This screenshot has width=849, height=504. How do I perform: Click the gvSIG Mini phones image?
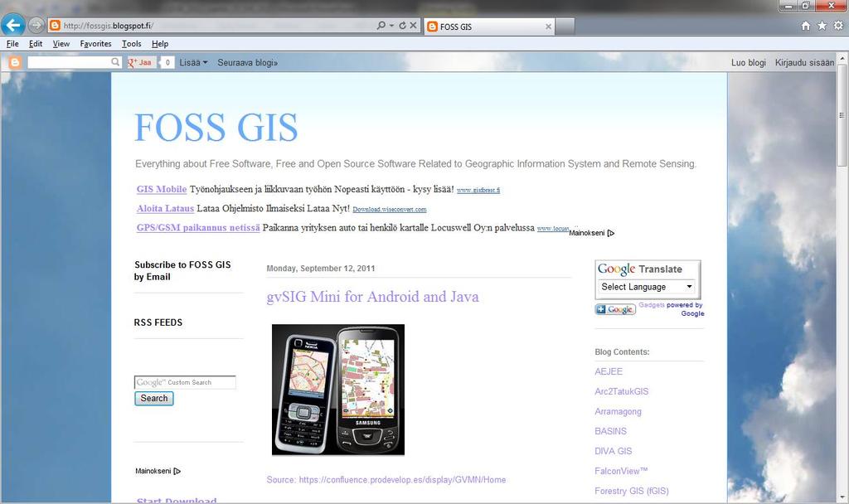coord(338,390)
